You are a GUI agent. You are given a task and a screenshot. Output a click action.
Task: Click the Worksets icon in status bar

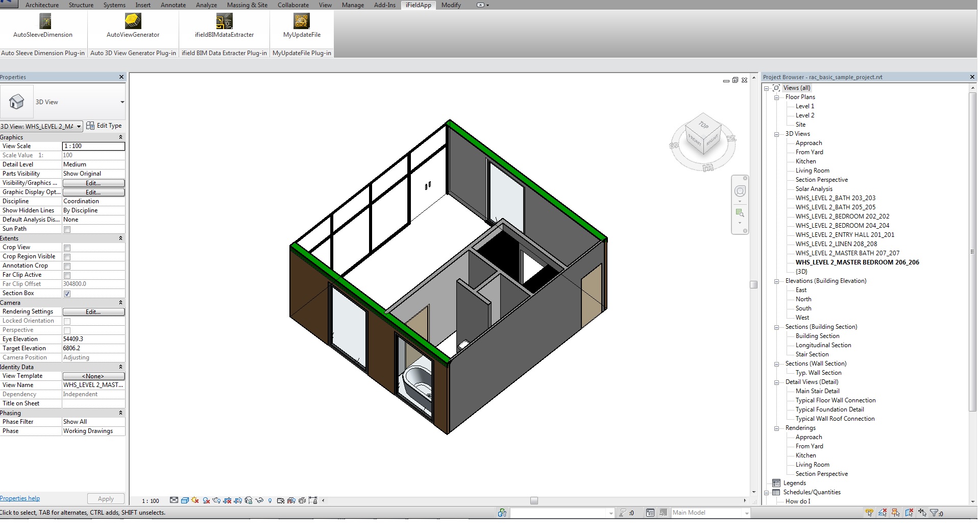click(502, 513)
